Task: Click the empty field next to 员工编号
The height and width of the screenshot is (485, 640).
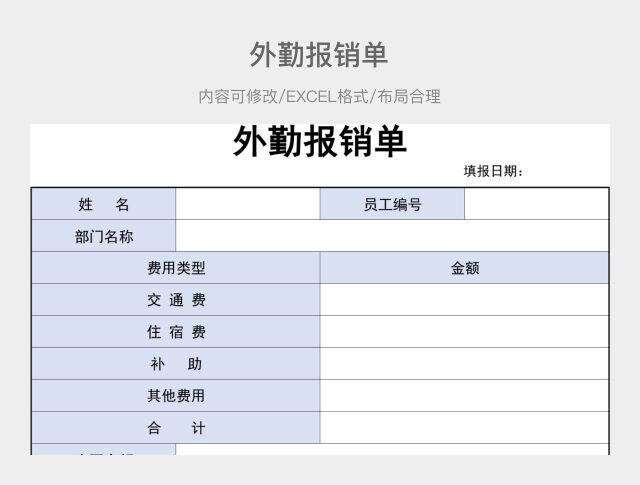Action: [x=537, y=204]
